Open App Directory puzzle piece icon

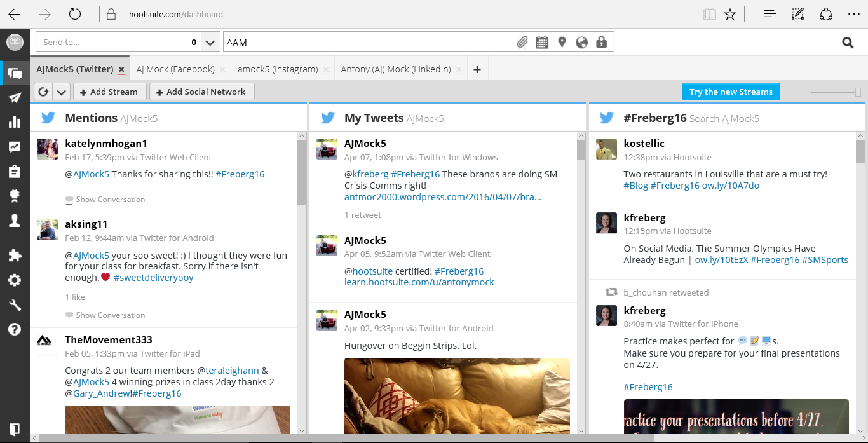click(x=15, y=256)
